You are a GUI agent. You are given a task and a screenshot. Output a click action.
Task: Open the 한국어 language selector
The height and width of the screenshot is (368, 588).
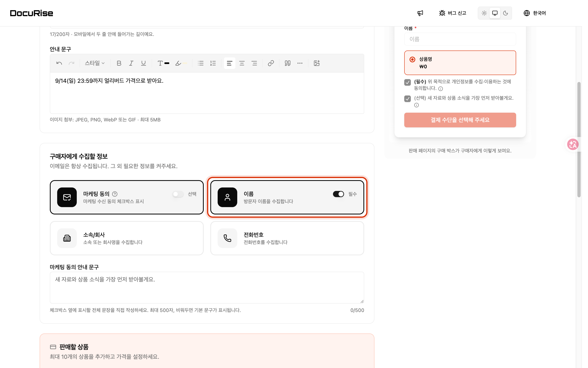535,13
